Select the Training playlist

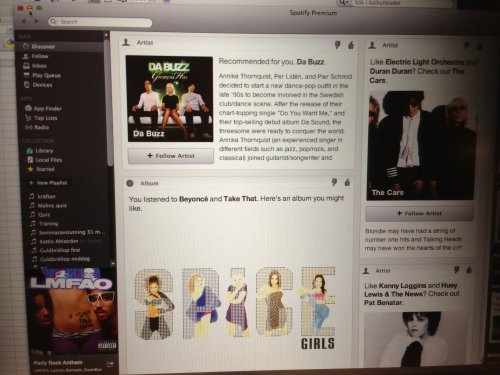(44, 223)
